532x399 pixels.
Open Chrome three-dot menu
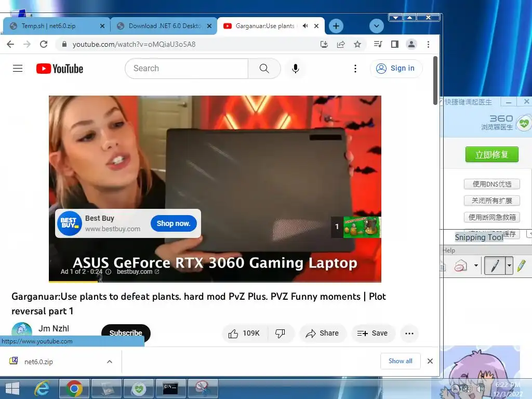click(428, 44)
